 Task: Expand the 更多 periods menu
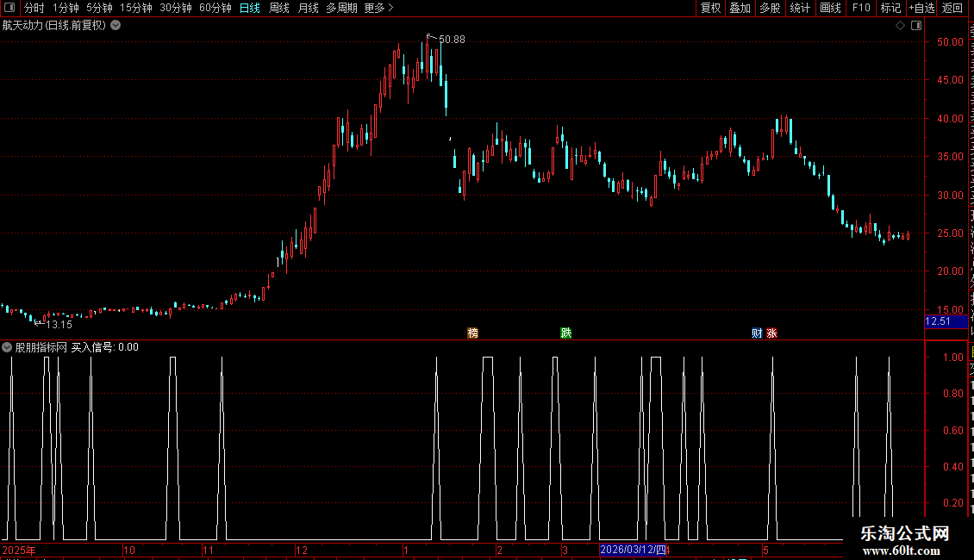coord(378,8)
